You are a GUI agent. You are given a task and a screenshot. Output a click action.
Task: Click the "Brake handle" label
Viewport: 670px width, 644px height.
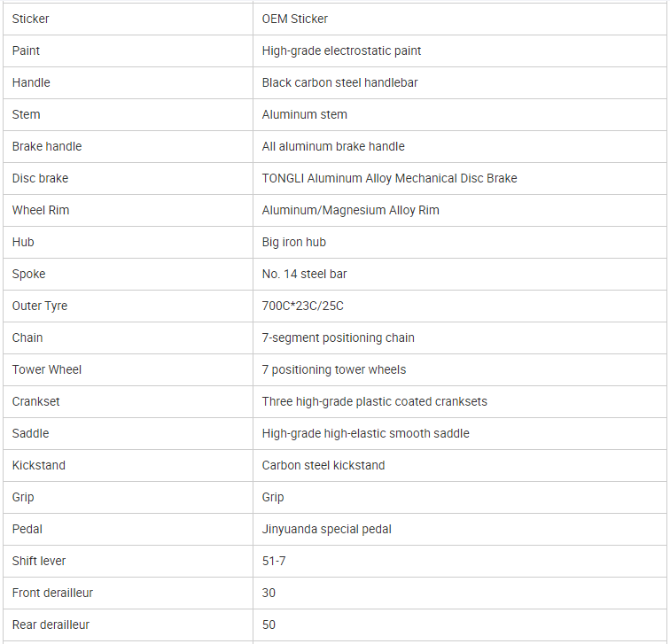(47, 146)
